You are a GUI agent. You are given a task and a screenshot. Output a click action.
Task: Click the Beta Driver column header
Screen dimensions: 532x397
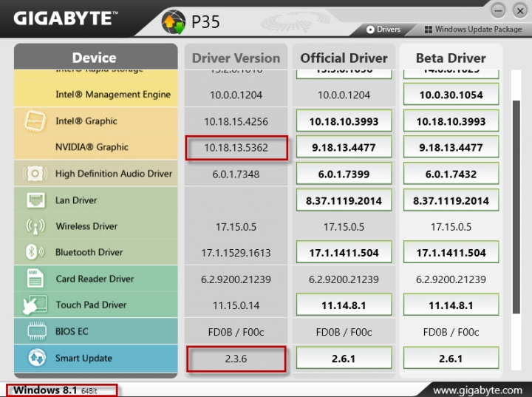[x=451, y=58]
